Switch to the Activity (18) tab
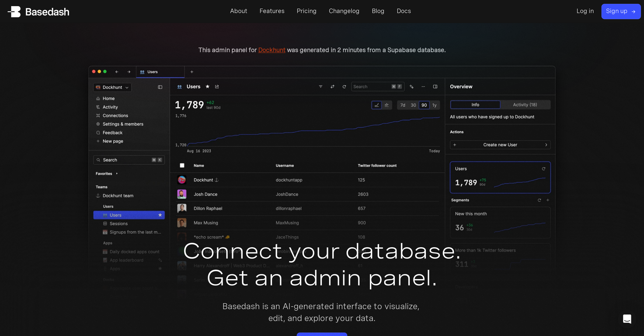Viewport: 644px width, 336px height. click(525, 105)
